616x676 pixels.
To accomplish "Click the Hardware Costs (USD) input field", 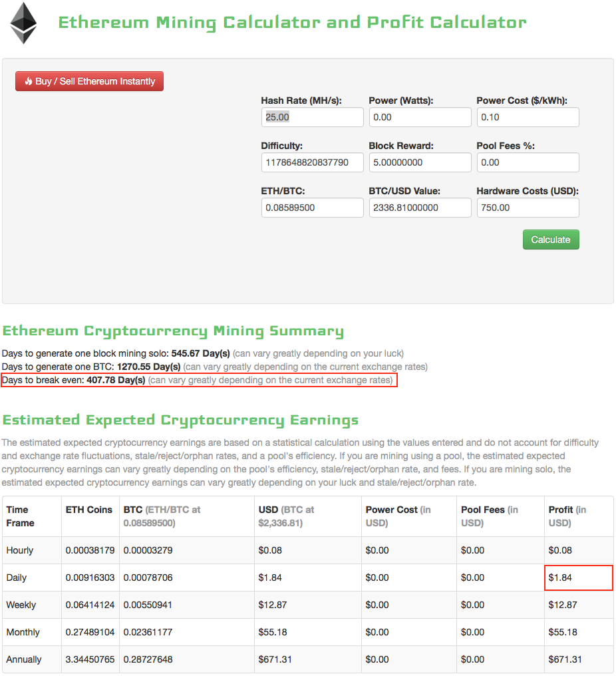I will point(528,208).
